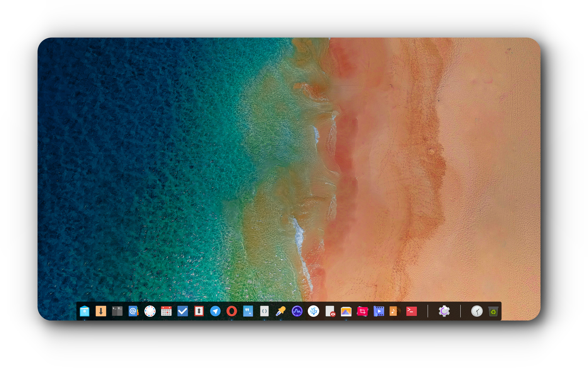
Task: Open the gear control center dock icon
Action: coord(444,311)
